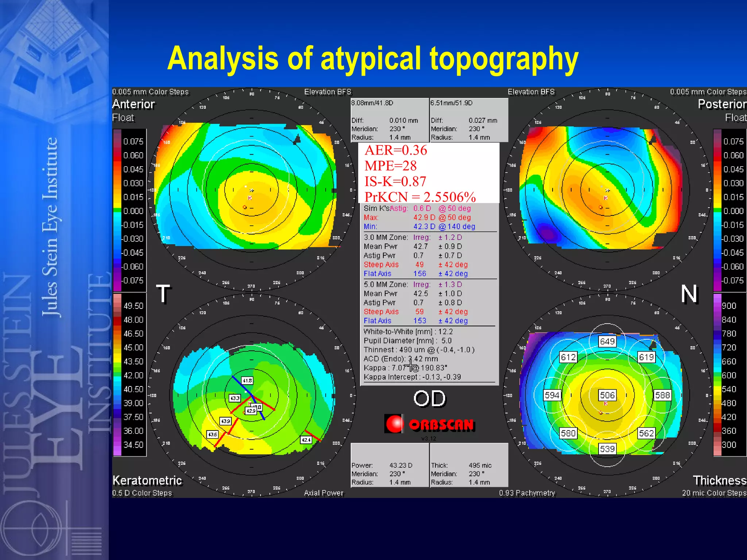Click the red Orbscan logo ball
Viewport: 747px width, 560px height.
point(394,424)
